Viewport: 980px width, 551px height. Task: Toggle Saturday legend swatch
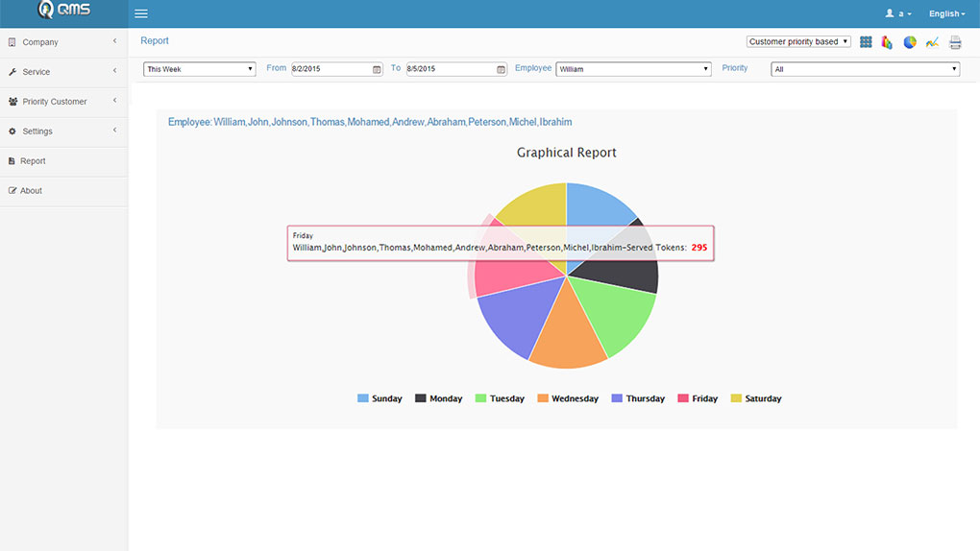pyautogui.click(x=736, y=398)
